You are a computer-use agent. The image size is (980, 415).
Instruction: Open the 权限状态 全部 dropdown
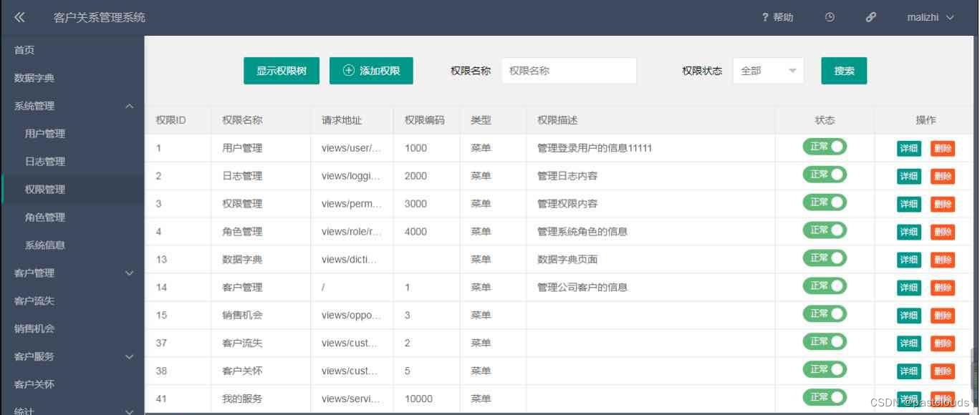pos(768,71)
